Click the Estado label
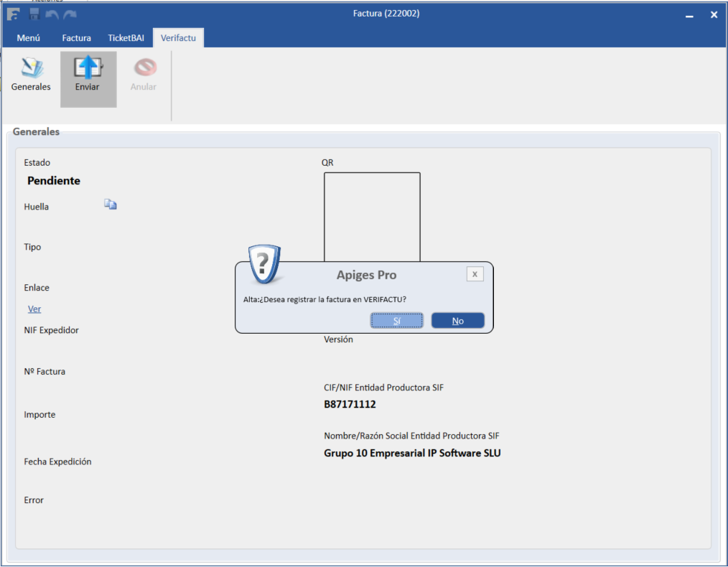728x567 pixels. point(37,163)
